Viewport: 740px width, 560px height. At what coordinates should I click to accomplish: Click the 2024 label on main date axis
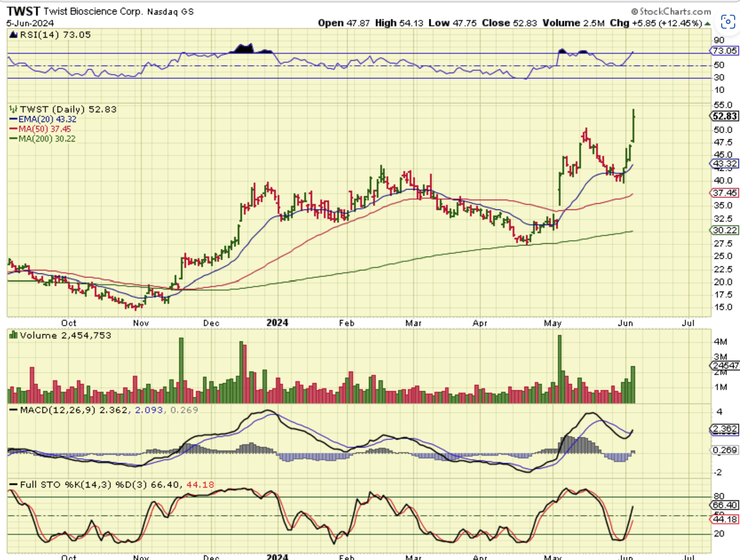click(x=277, y=323)
